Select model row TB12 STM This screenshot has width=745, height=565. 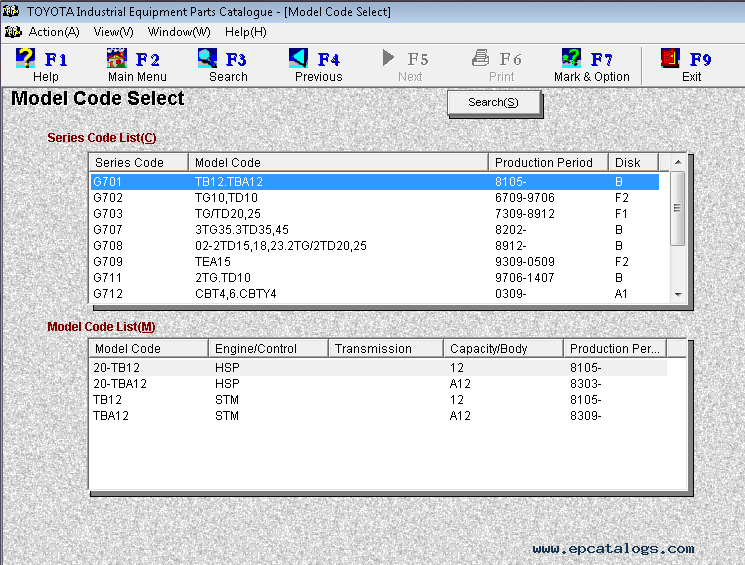click(x=379, y=400)
